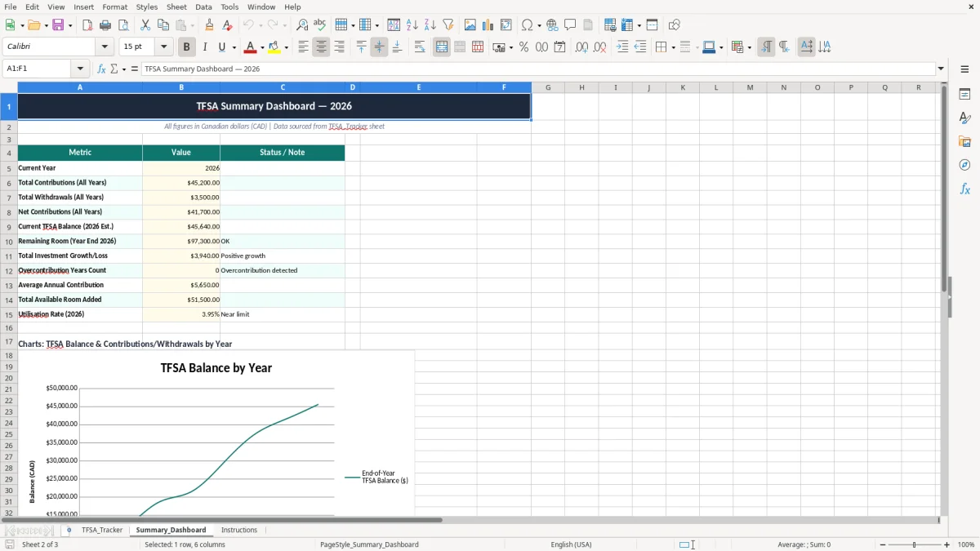980x551 pixels.
Task: Open the sidebar Navigator panel
Action: (x=964, y=165)
